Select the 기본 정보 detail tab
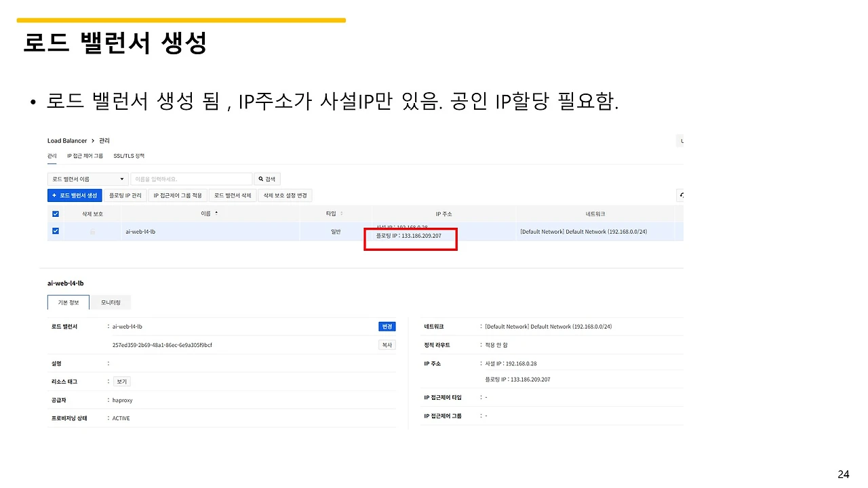 [x=68, y=302]
